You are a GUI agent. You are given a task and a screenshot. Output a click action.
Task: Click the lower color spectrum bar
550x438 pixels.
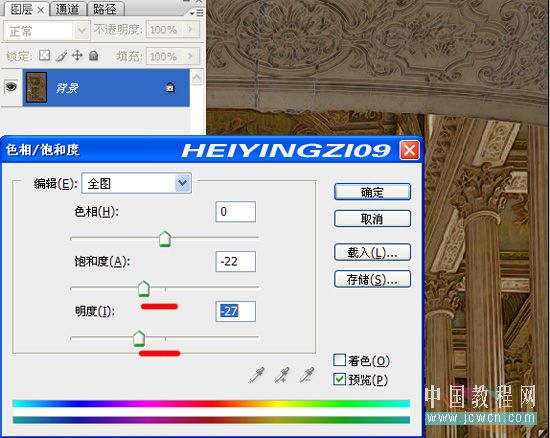[211, 420]
